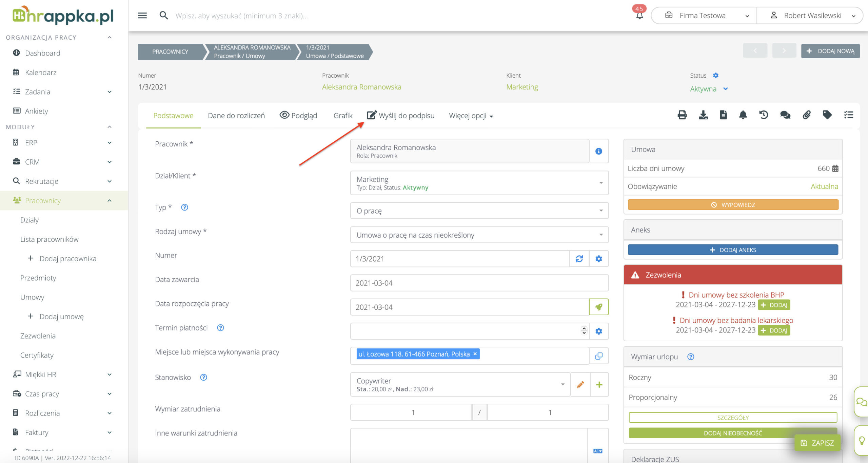Toggle the hamburger sidebar menu
868x463 pixels.
pos(142,16)
